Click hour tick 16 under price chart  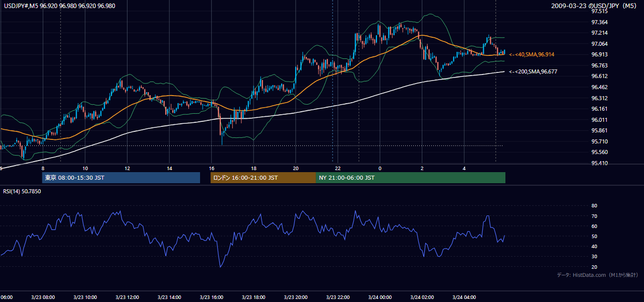212,169
